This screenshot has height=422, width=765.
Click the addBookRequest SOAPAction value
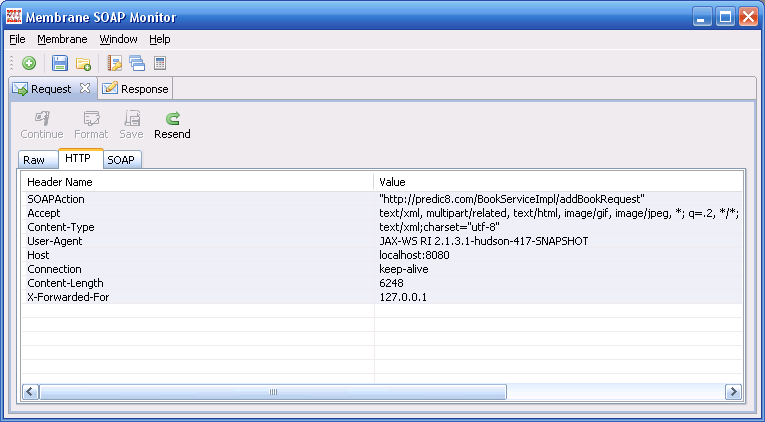point(512,199)
